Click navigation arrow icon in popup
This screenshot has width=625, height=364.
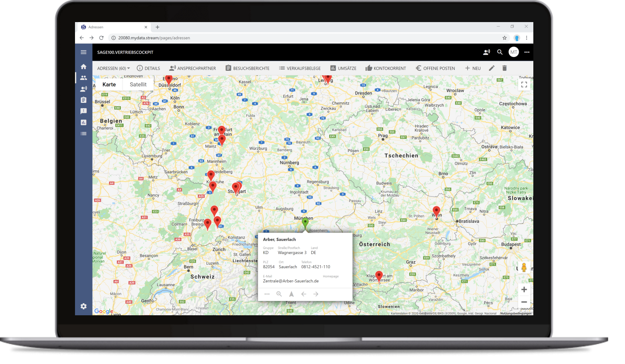291,294
